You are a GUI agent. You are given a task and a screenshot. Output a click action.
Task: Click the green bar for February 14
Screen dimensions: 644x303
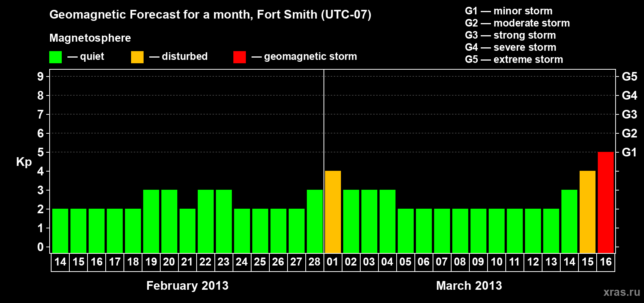pyautogui.click(x=60, y=231)
